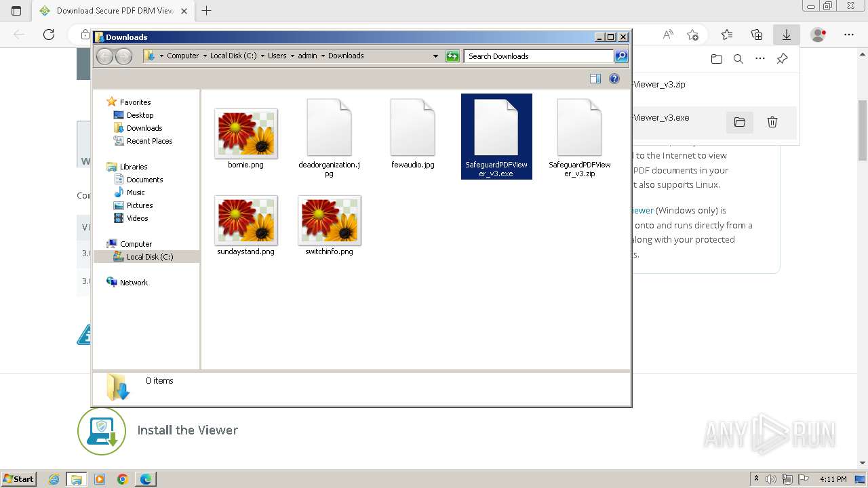Open Edge Favorites star-list icon

[x=727, y=35]
